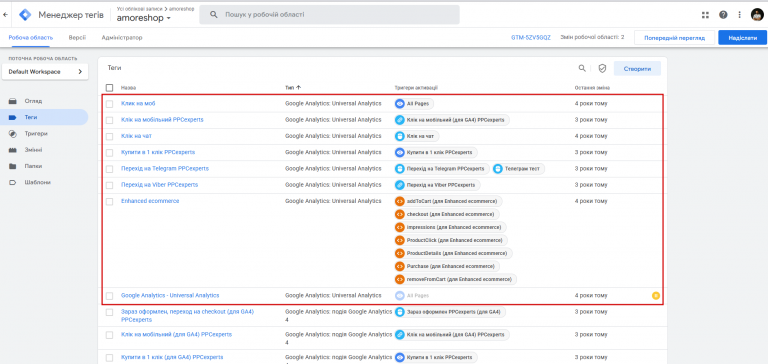Click the Останні зміна column header
Viewport: 768px width, 364px height.
click(x=592, y=88)
